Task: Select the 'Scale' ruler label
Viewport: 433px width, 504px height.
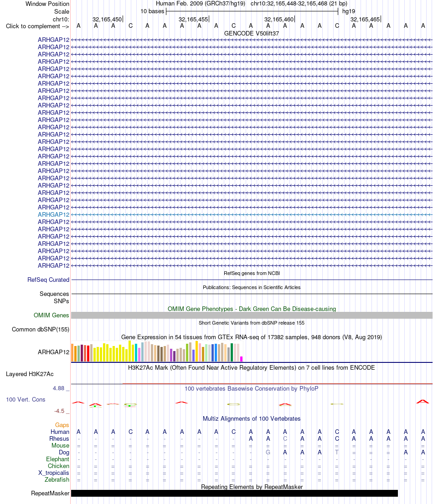Action: 62,11
